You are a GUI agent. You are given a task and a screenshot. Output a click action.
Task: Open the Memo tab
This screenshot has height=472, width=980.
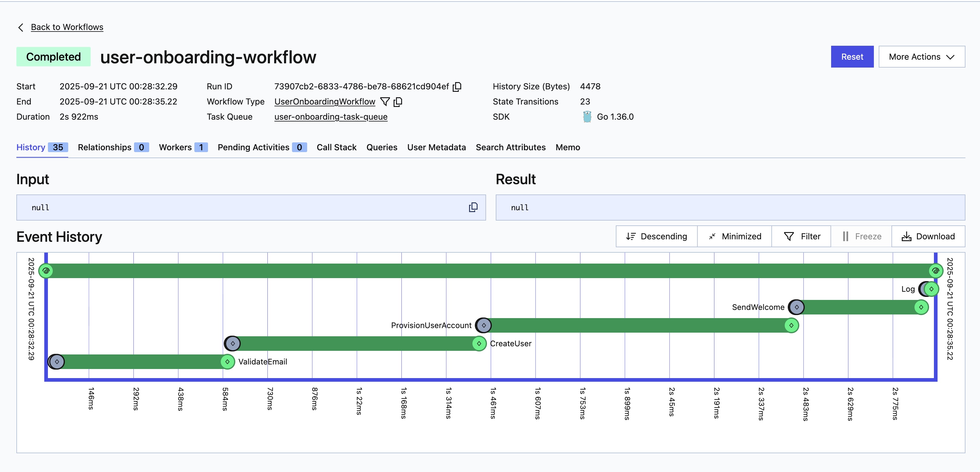(568, 148)
